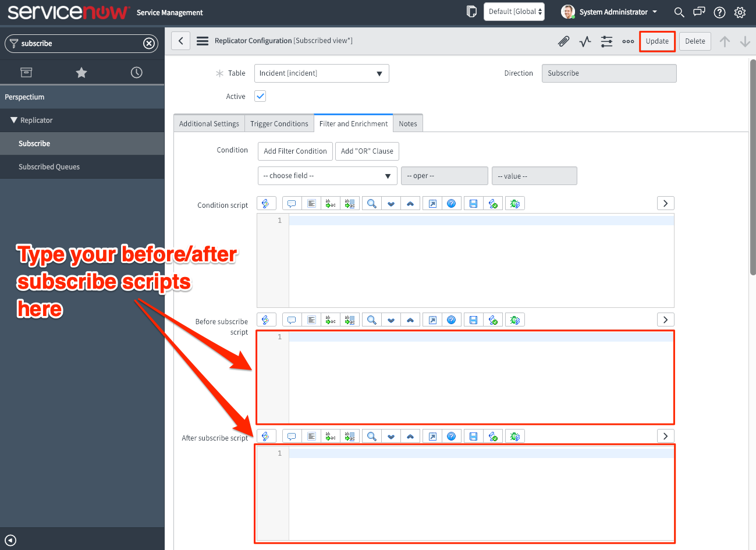
Task: Open the more options three-dots icon
Action: pos(628,41)
